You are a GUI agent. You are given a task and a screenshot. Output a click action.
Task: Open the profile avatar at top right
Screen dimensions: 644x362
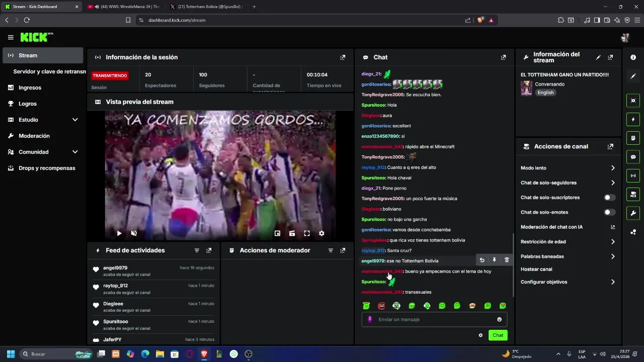click(625, 37)
